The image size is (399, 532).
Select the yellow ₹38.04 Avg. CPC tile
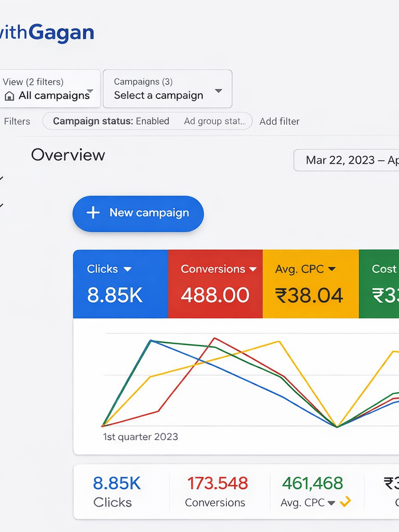(311, 284)
